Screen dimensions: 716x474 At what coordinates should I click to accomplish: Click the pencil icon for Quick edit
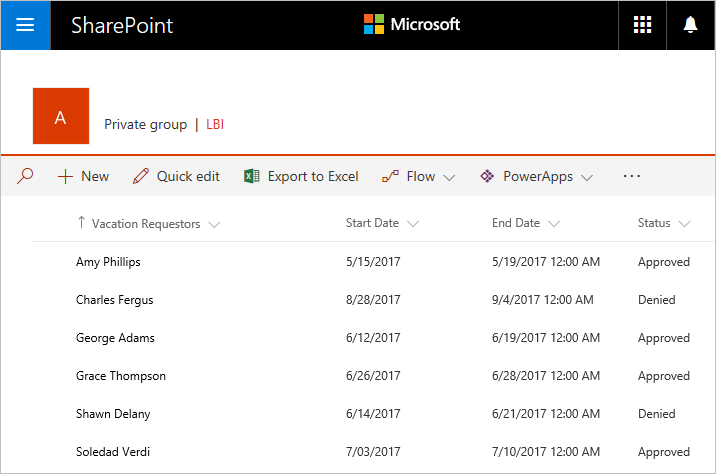[x=141, y=176]
